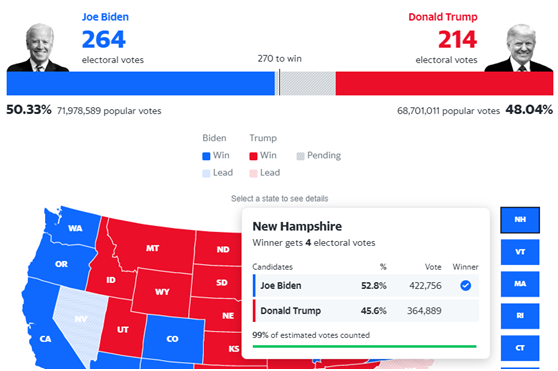Open the CT state tile

click(520, 348)
